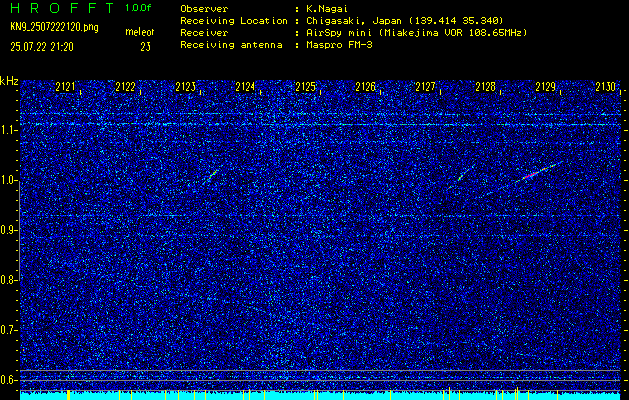Click the 2130 time marker
This screenshot has width=629, height=400.
click(606, 87)
